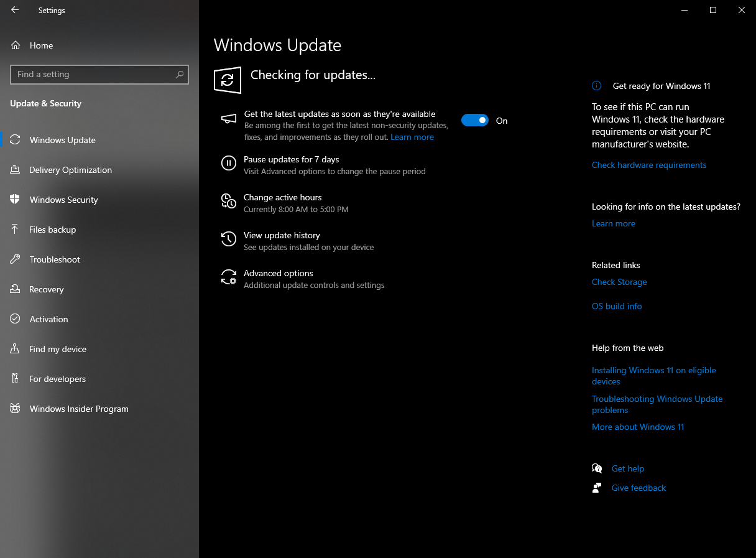Turn off Get the latest updates toggle
Viewport: 756px width, 558px height.
[x=475, y=120]
